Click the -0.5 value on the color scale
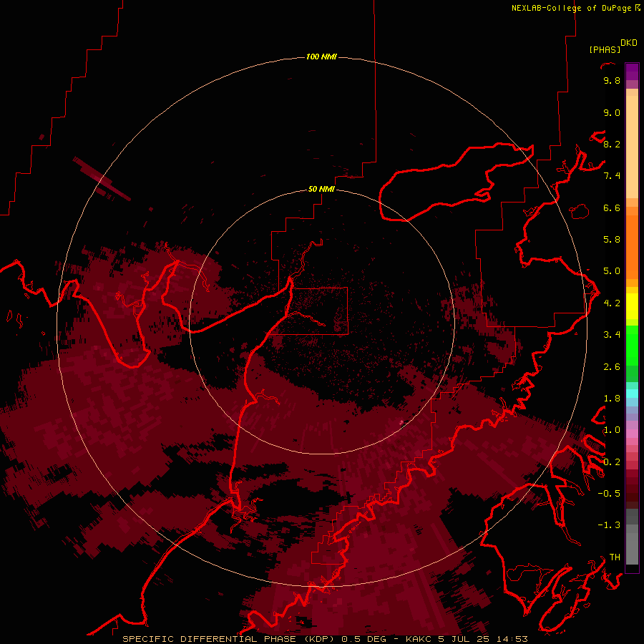This screenshot has height=644, width=644. [609, 494]
